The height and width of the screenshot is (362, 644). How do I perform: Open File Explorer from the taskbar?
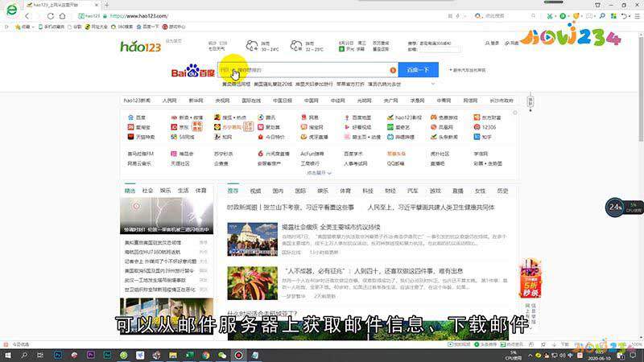[173, 355]
